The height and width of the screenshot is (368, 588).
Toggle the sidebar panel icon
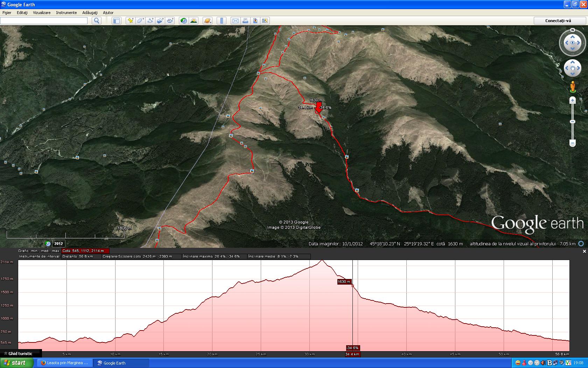tap(116, 21)
